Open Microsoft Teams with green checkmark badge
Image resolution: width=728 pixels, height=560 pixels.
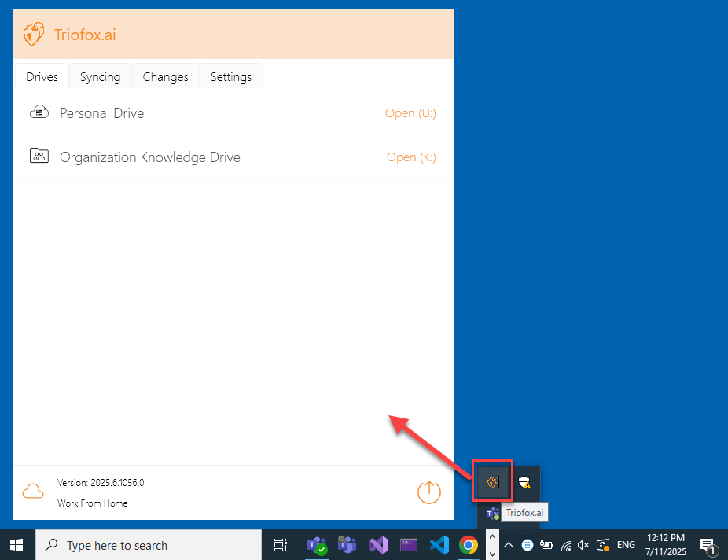tap(317, 545)
